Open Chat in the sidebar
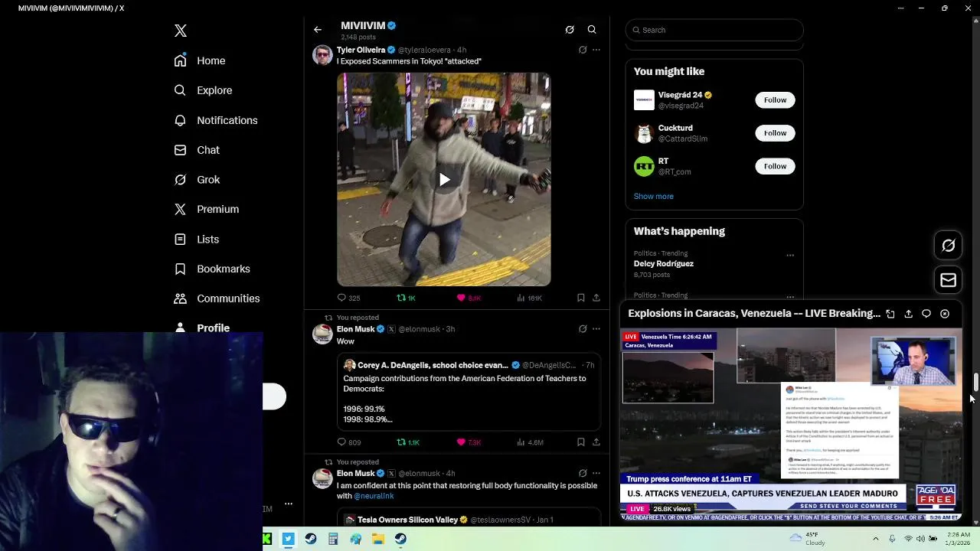The width and height of the screenshot is (980, 551). pyautogui.click(x=197, y=150)
